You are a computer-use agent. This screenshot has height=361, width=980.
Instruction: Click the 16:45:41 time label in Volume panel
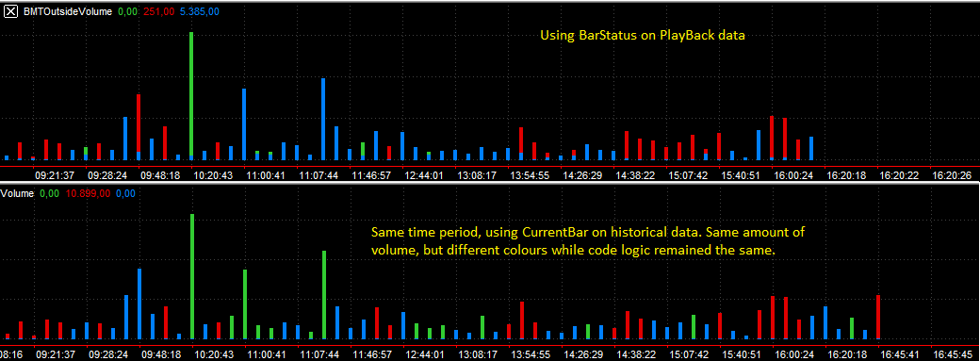coord(899,354)
